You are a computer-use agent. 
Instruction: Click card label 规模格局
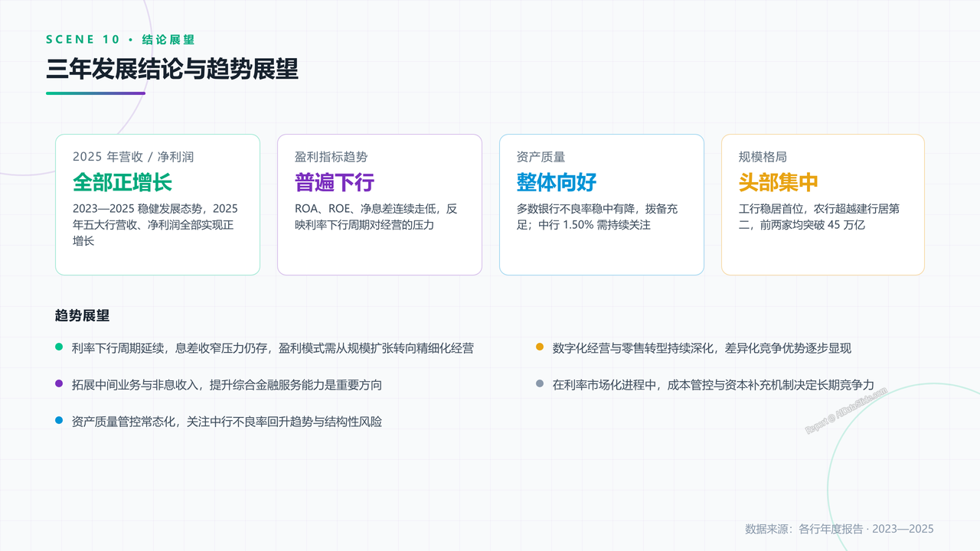[763, 157]
